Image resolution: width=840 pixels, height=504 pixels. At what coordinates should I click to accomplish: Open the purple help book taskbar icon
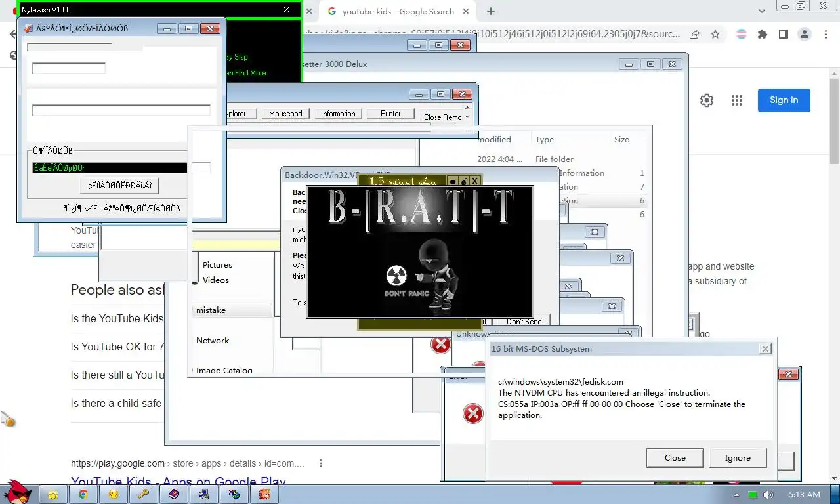click(x=174, y=494)
